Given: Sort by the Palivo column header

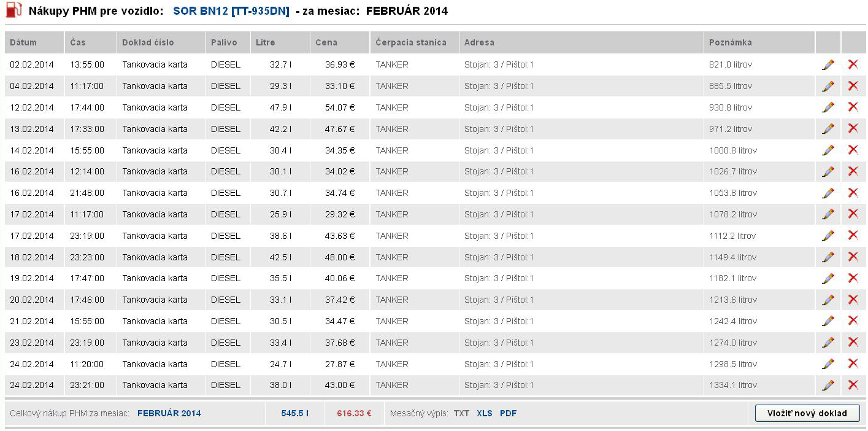Looking at the screenshot, I should pos(228,42).
